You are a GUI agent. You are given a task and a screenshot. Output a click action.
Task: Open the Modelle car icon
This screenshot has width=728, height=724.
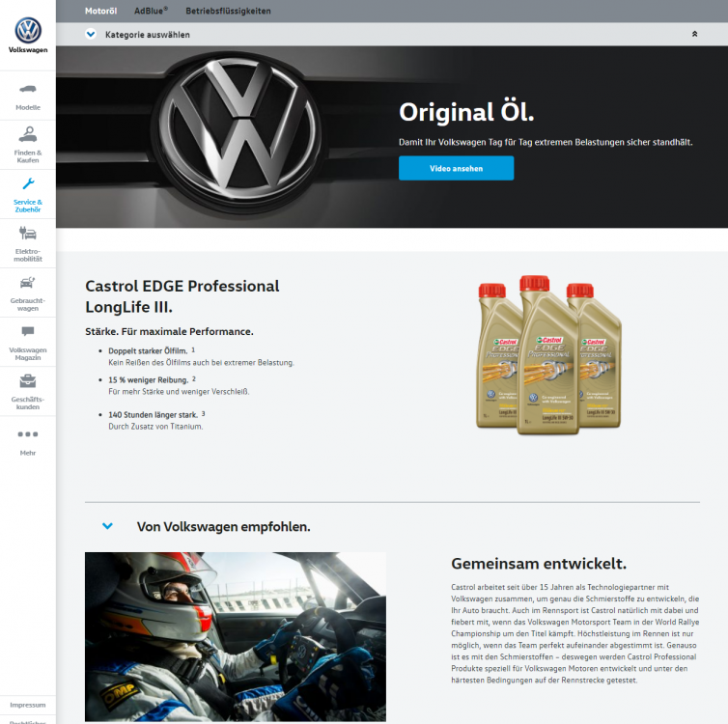pos(28,89)
